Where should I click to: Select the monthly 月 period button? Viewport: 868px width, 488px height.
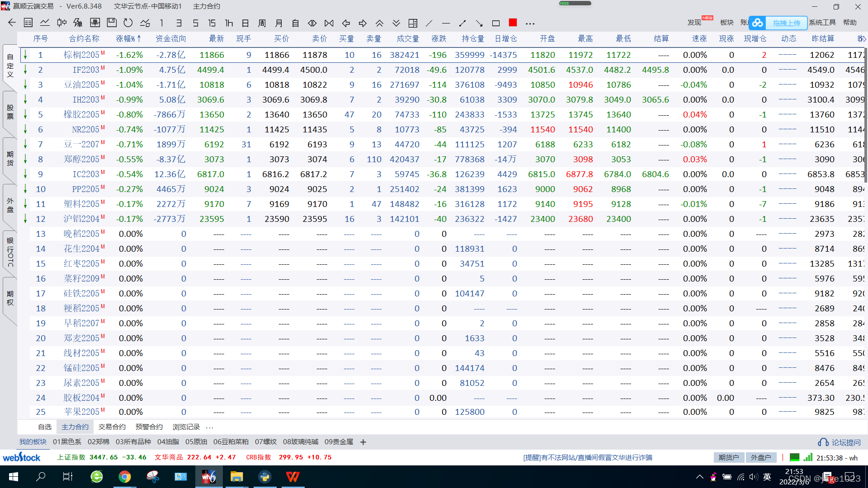(279, 23)
